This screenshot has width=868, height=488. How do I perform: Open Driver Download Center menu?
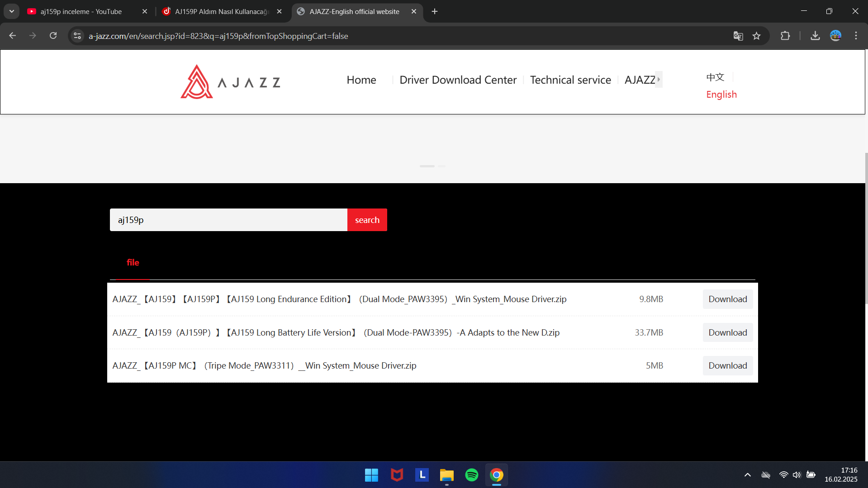coord(458,80)
